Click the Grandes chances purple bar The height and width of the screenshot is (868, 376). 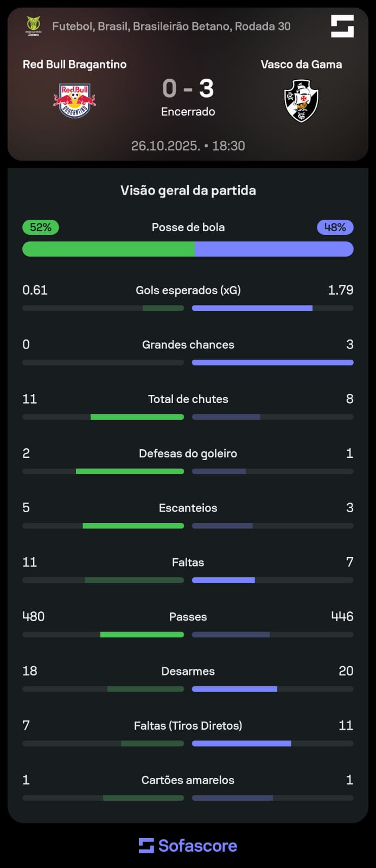pyautogui.click(x=272, y=362)
